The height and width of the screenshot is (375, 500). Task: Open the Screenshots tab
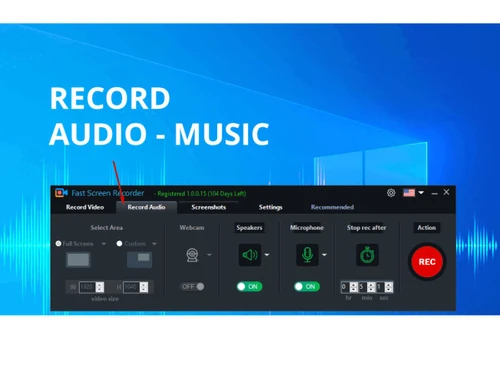[x=209, y=207]
